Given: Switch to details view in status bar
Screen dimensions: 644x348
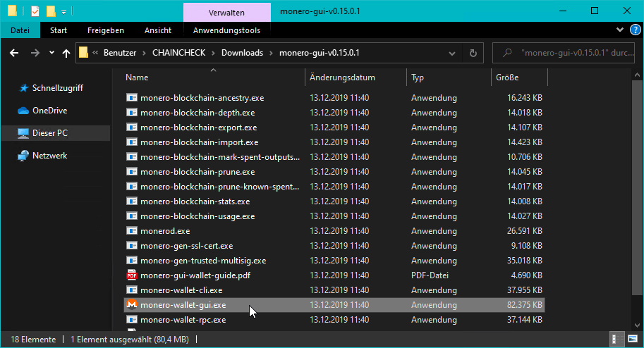Looking at the screenshot, I should (x=616, y=339).
